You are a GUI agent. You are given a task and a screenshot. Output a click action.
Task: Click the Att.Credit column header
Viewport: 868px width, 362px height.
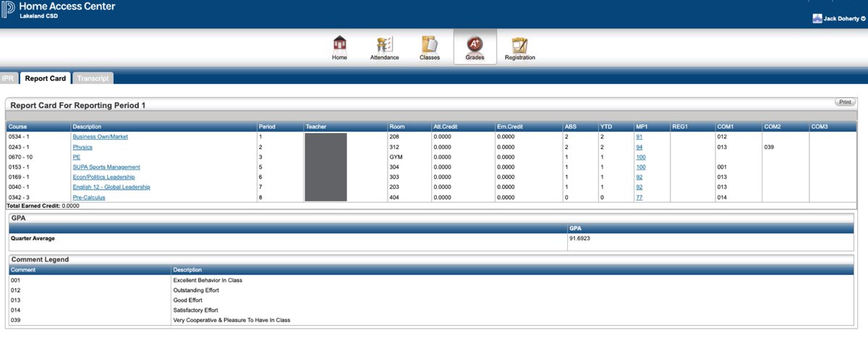coord(463,126)
